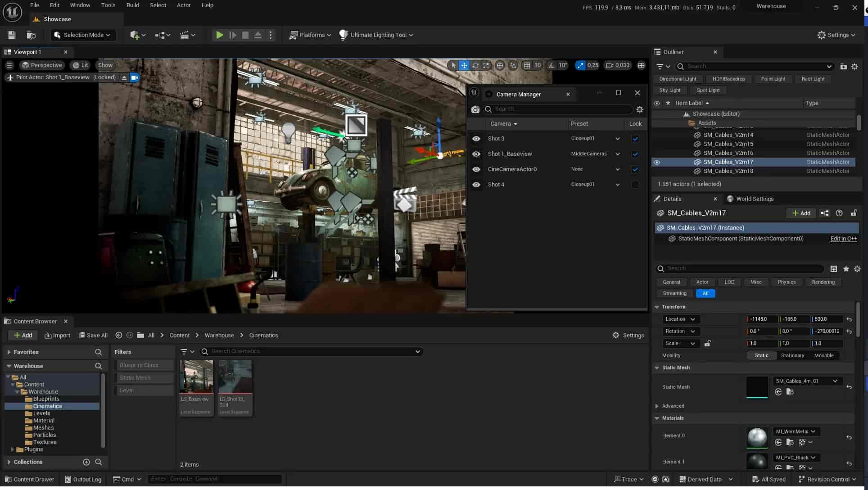Toggle grid snapping icon in viewport toolbar
The width and height of the screenshot is (868, 490).
point(527,65)
